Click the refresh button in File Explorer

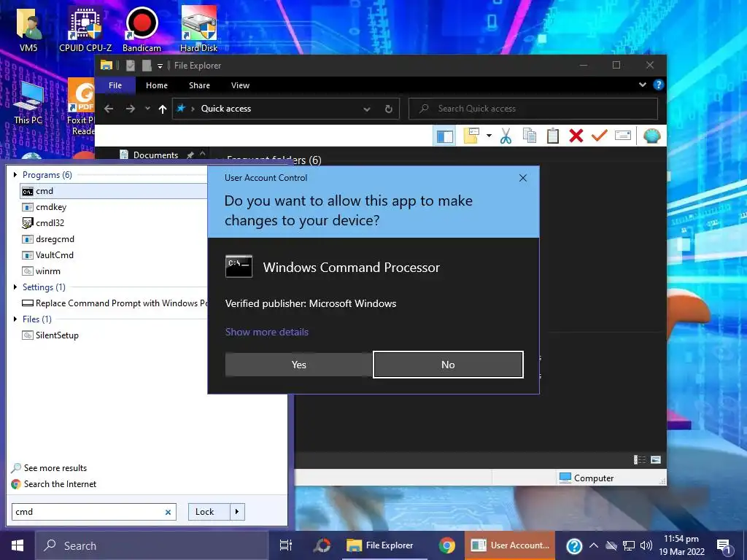(x=388, y=109)
